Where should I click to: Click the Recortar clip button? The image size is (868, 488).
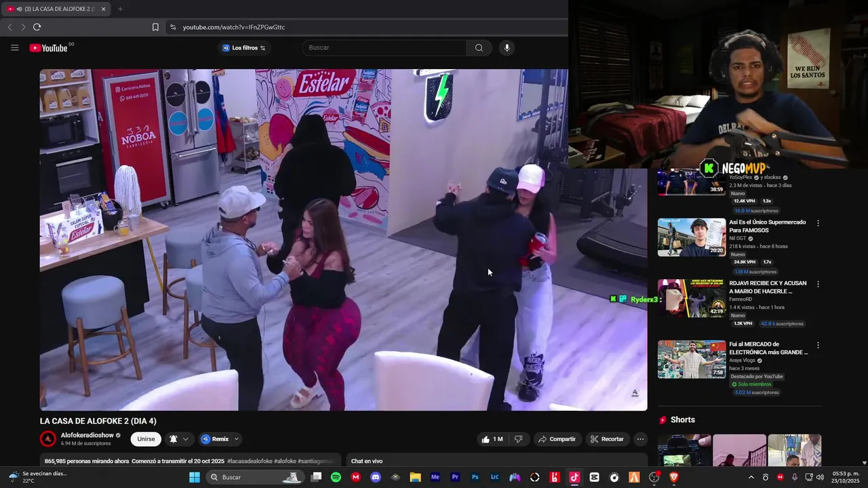tap(606, 439)
